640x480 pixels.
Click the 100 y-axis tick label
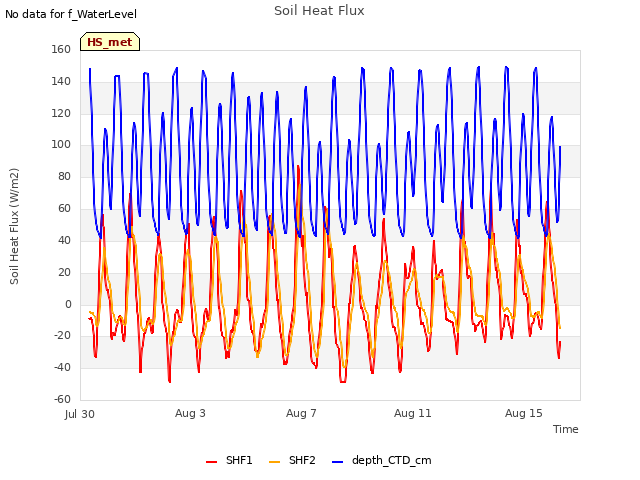(x=61, y=144)
